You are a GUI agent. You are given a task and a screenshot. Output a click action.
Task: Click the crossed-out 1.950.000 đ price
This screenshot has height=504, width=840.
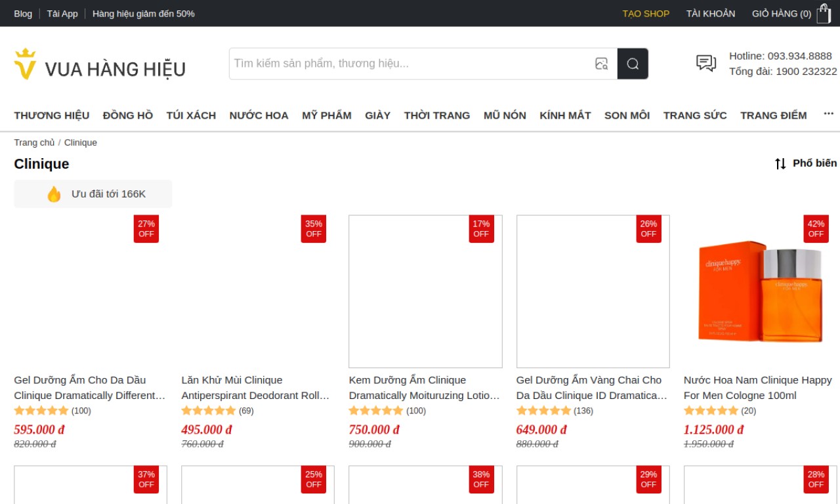[x=709, y=444]
